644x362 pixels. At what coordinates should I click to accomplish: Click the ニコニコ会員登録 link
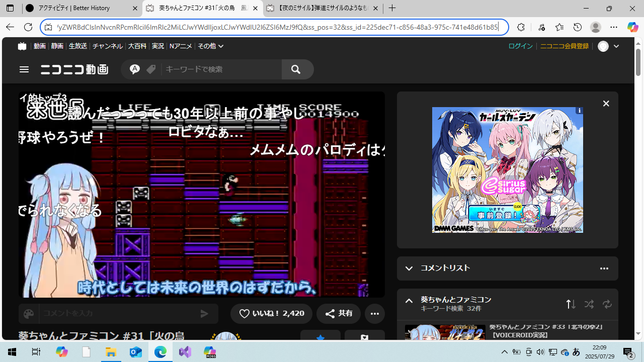click(565, 46)
